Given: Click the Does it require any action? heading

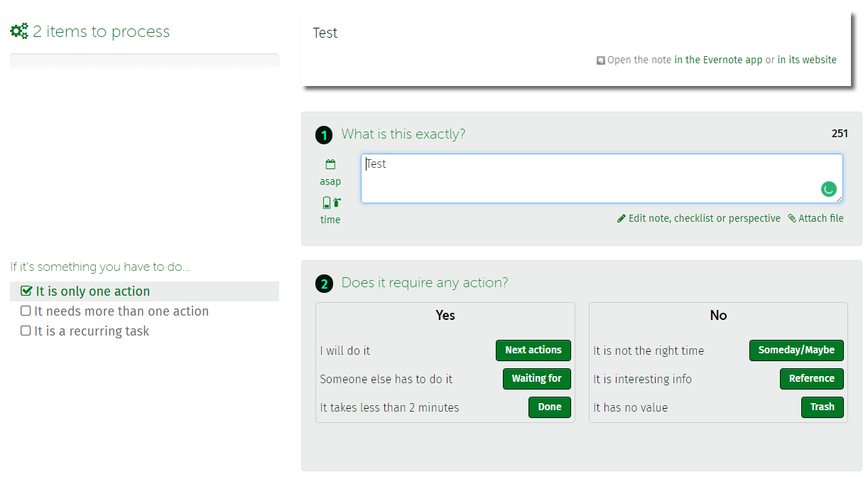Looking at the screenshot, I should (425, 283).
